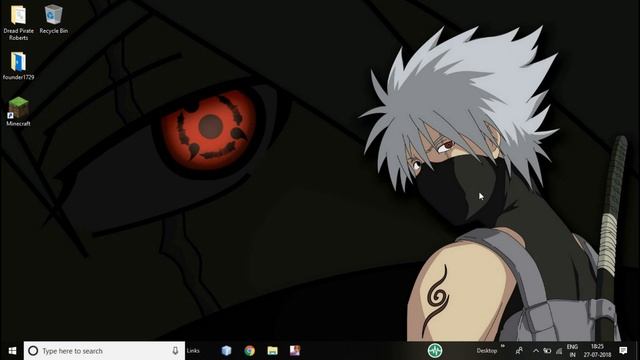Show hidden system tray icons

pos(536,351)
